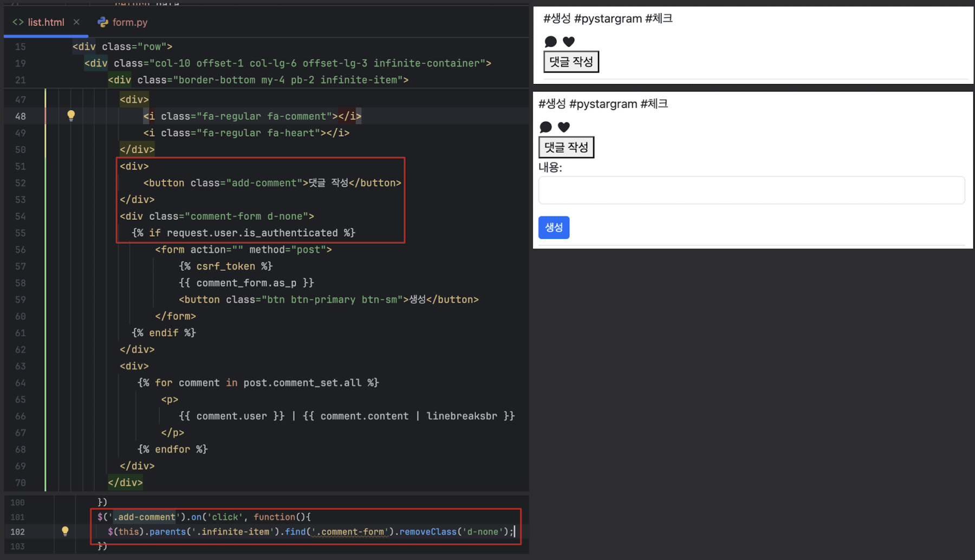
Task: Click the btn-primary button code on line 59
Action: pyautogui.click(x=329, y=299)
